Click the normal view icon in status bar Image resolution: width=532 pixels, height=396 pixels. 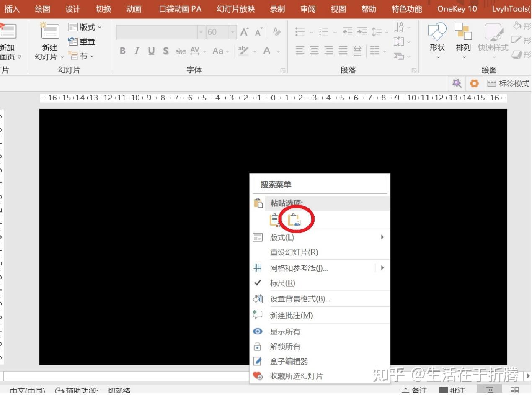(489, 391)
